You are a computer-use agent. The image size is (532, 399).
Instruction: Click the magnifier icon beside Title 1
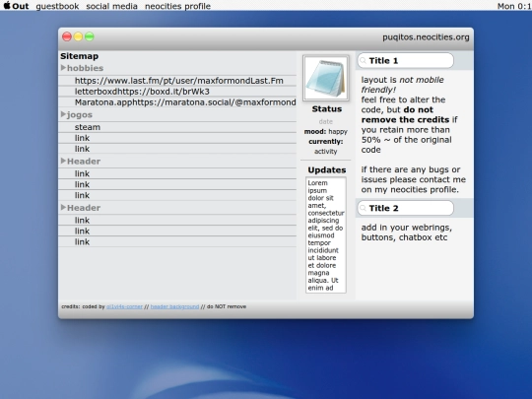click(363, 61)
